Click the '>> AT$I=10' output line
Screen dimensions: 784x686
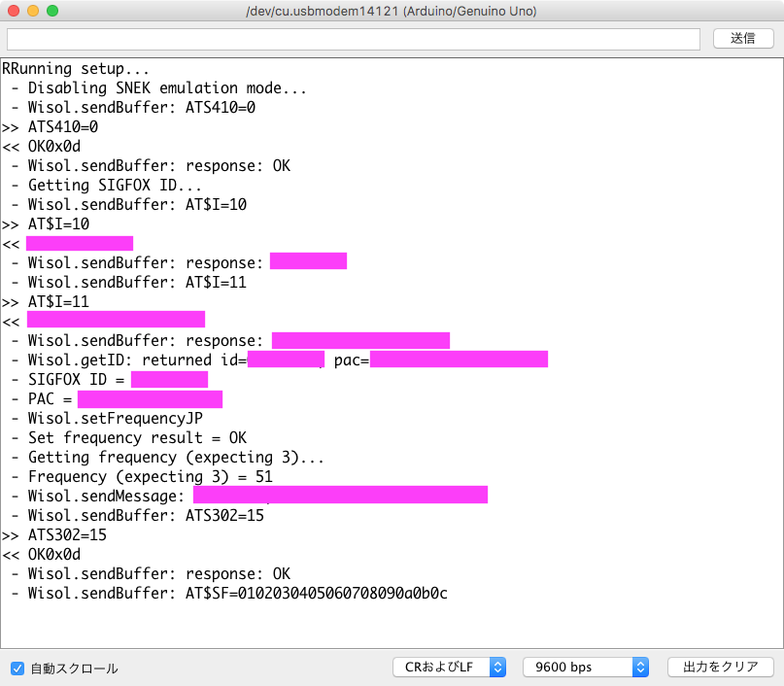(x=46, y=224)
